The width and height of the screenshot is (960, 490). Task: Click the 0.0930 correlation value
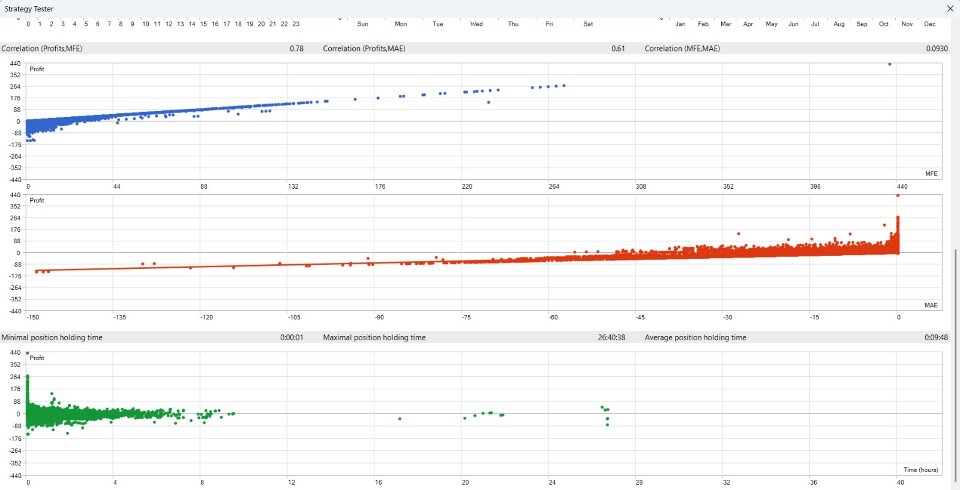[937, 48]
